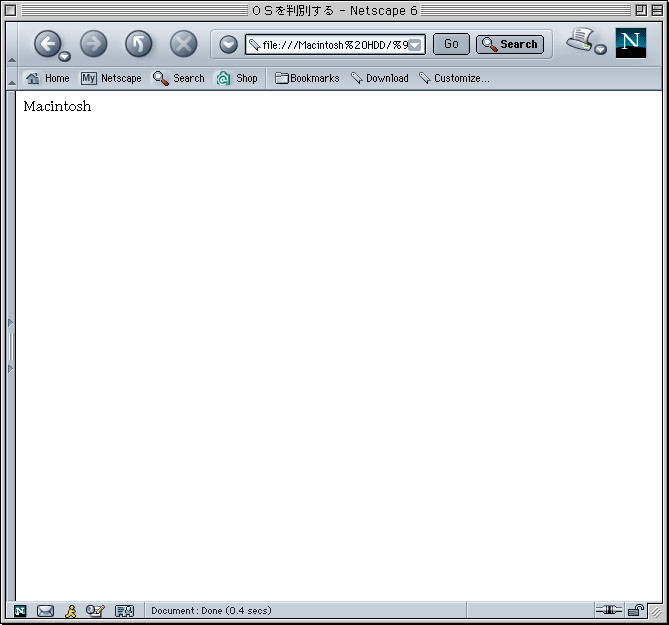669x625 pixels.
Task: Open the Customize... bookmark
Action: (x=454, y=78)
